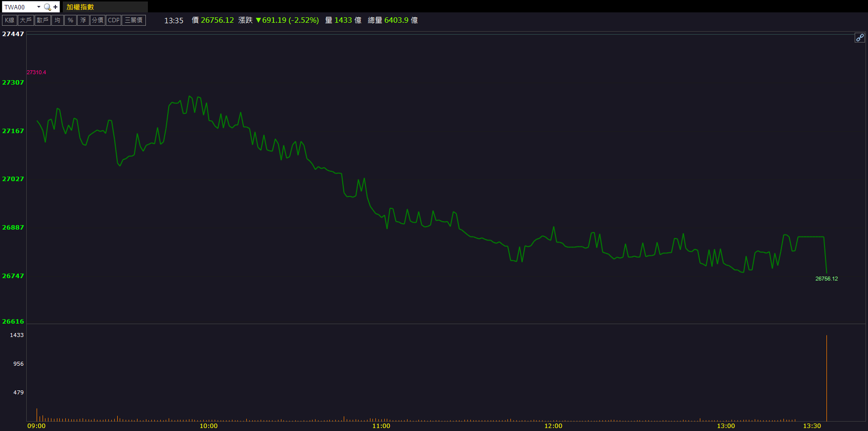This screenshot has width=868, height=431.
Task: Toggle the 浮 floating button
Action: [83, 20]
